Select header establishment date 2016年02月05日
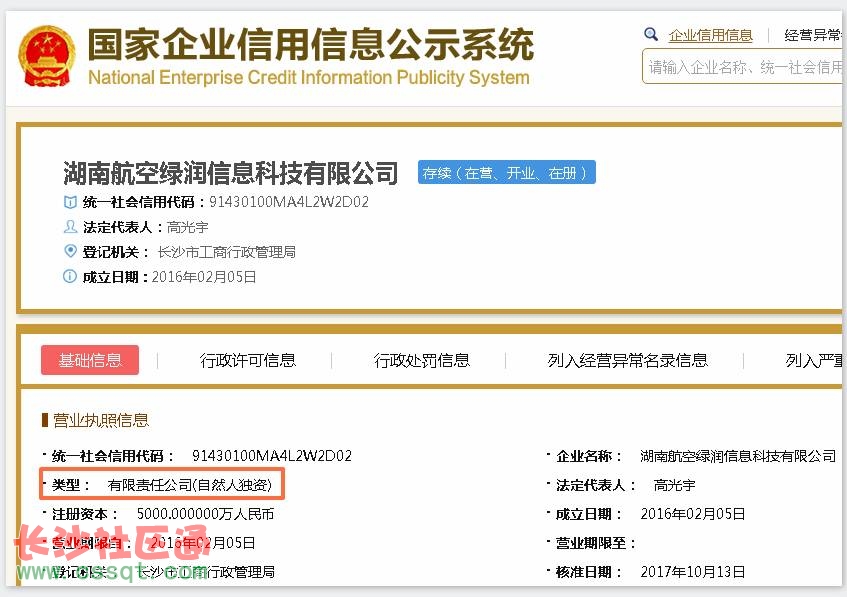The width and height of the screenshot is (847, 597). click(x=204, y=277)
